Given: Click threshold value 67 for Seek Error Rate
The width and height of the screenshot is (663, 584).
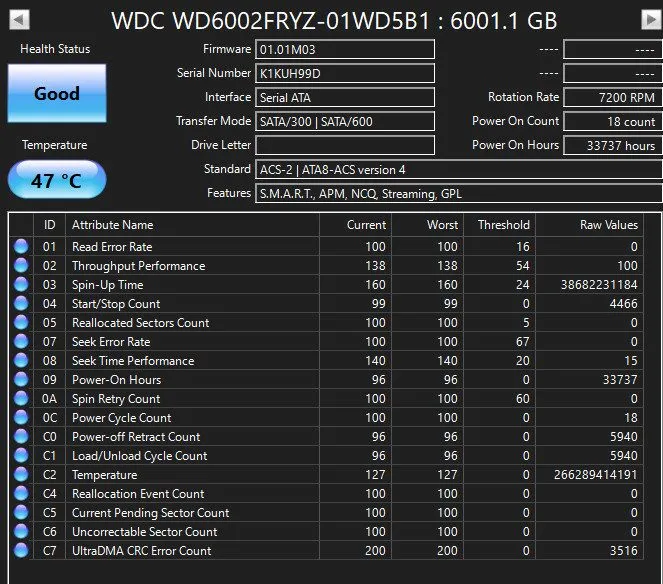Looking at the screenshot, I should [523, 342].
